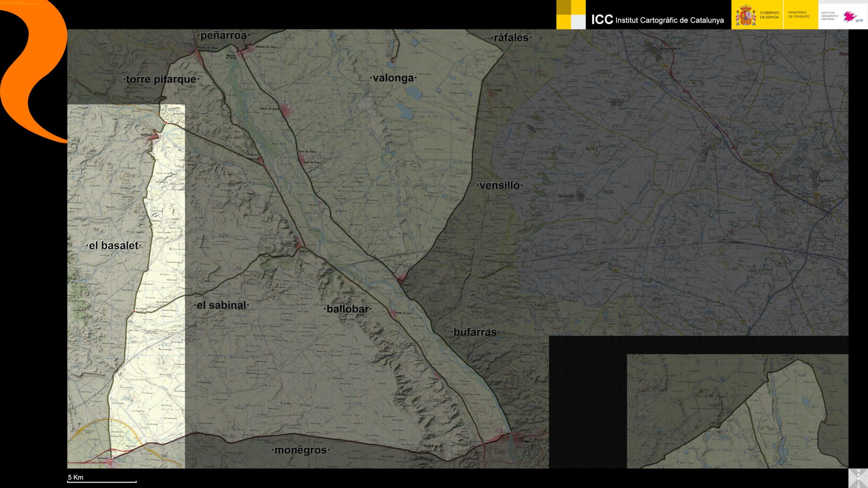The image size is (868, 488).
Task: Click the 'el sabinal' label
Action: click(221, 305)
